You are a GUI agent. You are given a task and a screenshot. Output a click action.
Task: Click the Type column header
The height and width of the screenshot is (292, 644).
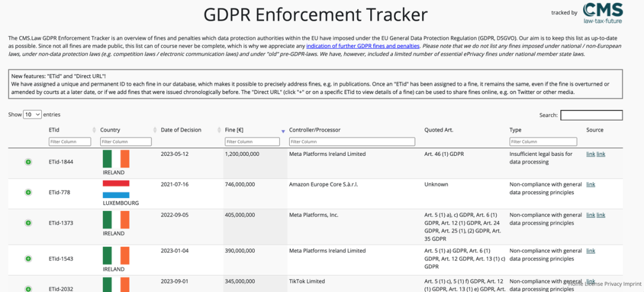click(515, 130)
